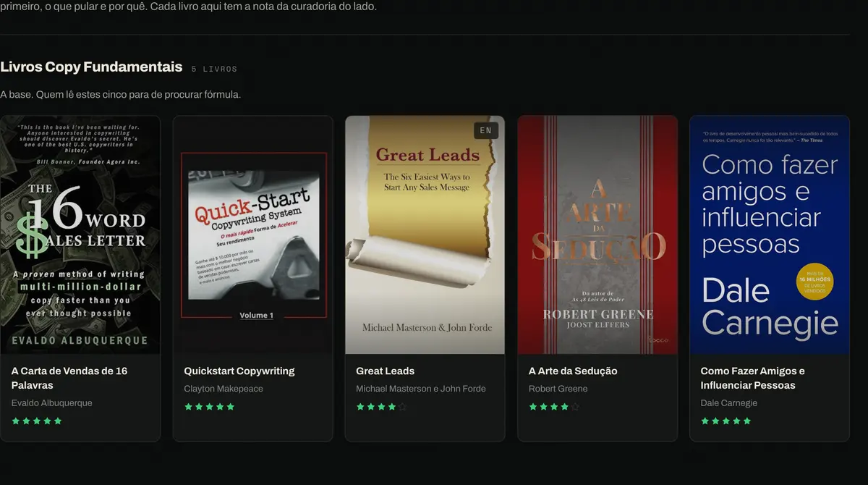The height and width of the screenshot is (485, 868).
Task: Click Como Fazer Amigos e Influenciar Pessoas title
Action: click(x=752, y=378)
